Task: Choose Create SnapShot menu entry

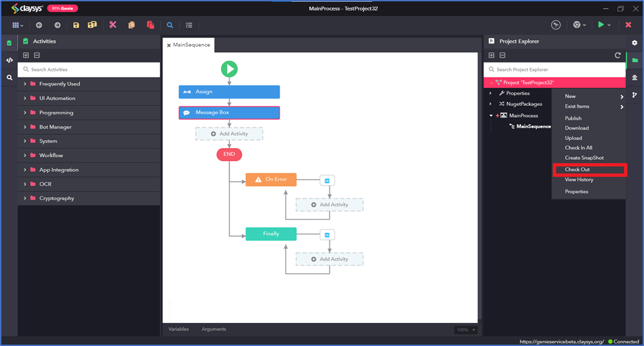Action: click(584, 158)
